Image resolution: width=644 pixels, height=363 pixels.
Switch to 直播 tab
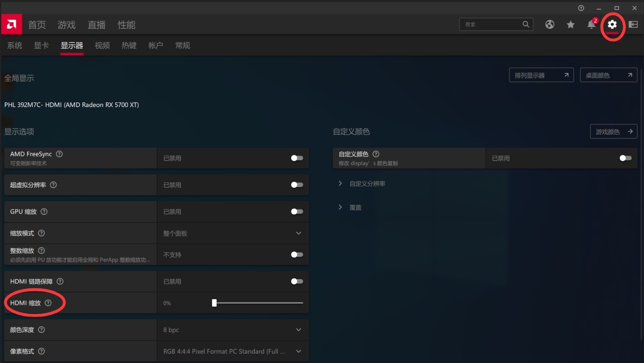click(96, 25)
